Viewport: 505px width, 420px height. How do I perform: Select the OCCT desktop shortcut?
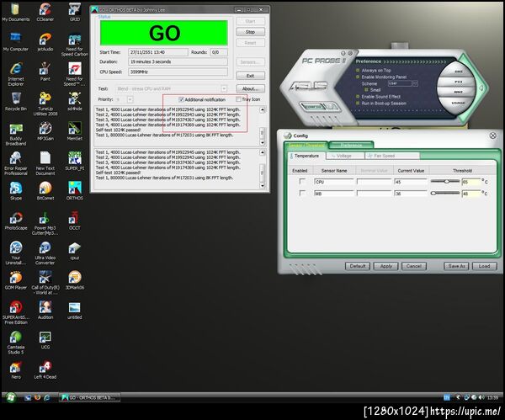pyautogui.click(x=75, y=221)
